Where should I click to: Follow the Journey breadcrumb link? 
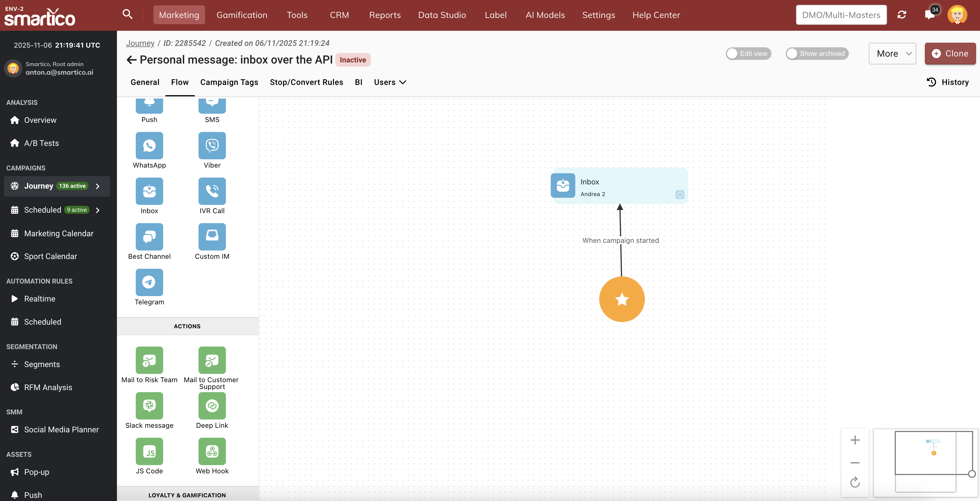[x=140, y=43]
